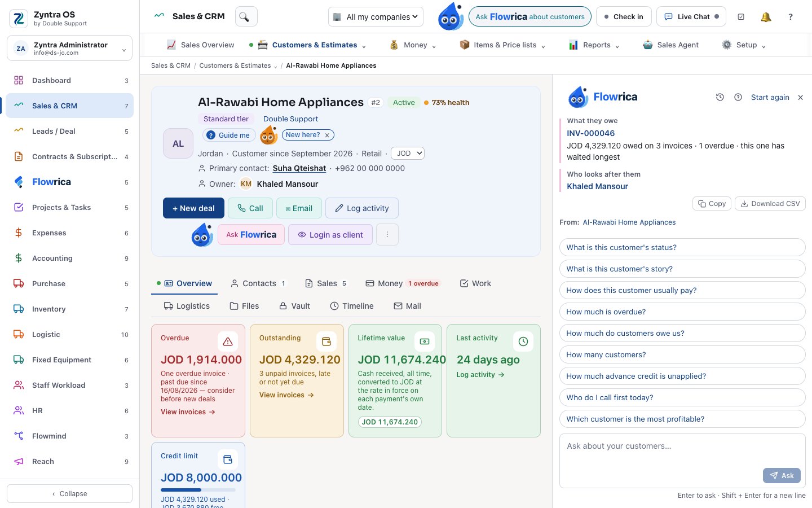Screen dimensions: 812x508
Task: Click the Call button
Action: tap(250, 208)
